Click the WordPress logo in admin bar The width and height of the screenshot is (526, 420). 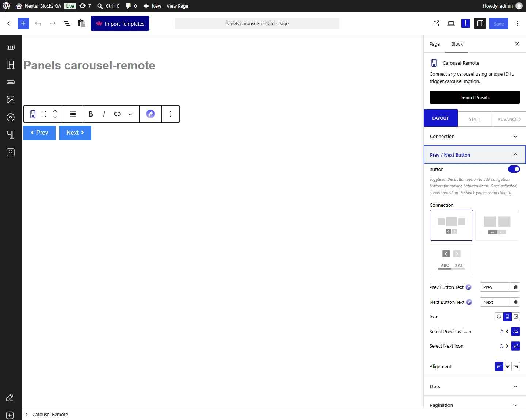tap(6, 6)
